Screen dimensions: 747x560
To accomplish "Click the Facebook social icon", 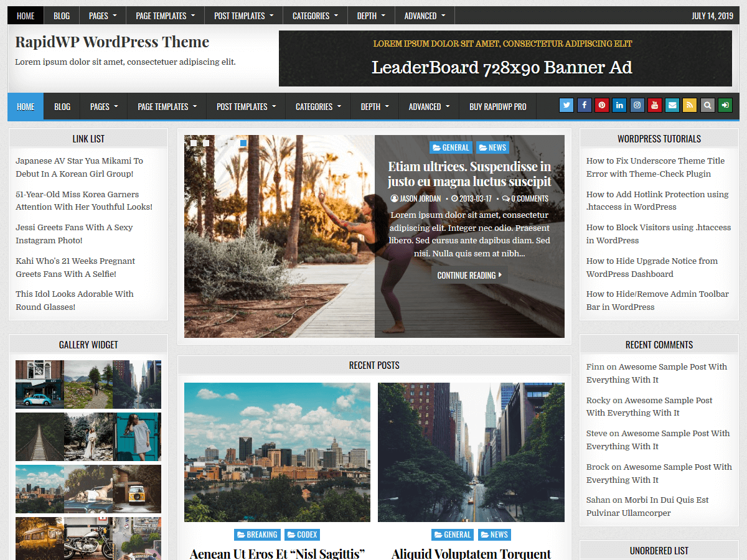I will 584,105.
